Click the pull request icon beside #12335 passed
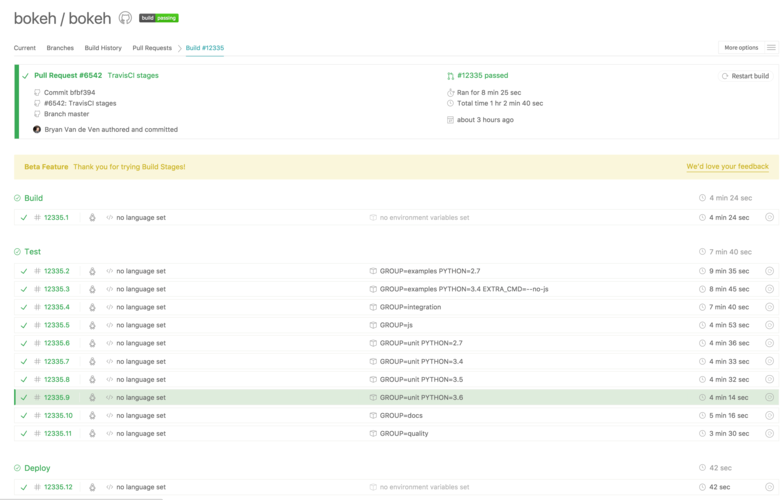Viewport: 783px width, 500px height. coord(450,76)
